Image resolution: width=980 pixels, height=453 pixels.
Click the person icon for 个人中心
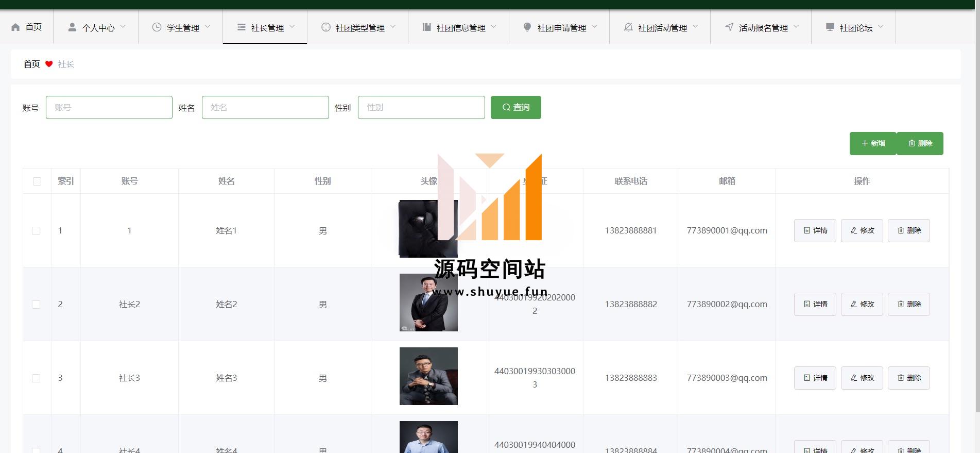(x=72, y=27)
